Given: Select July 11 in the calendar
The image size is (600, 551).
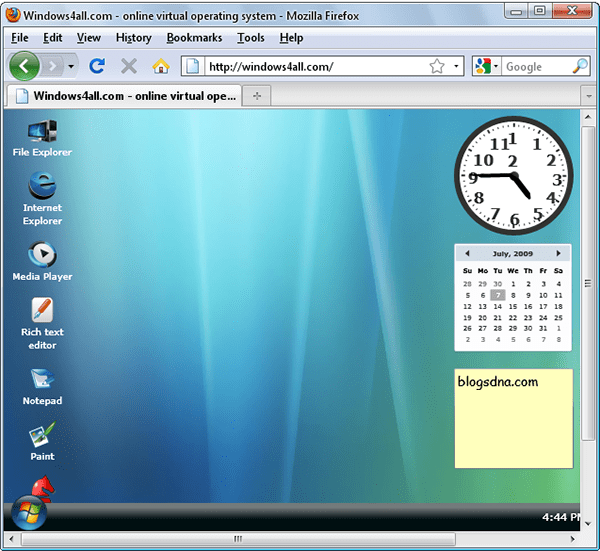Looking at the screenshot, I should pos(558,295).
